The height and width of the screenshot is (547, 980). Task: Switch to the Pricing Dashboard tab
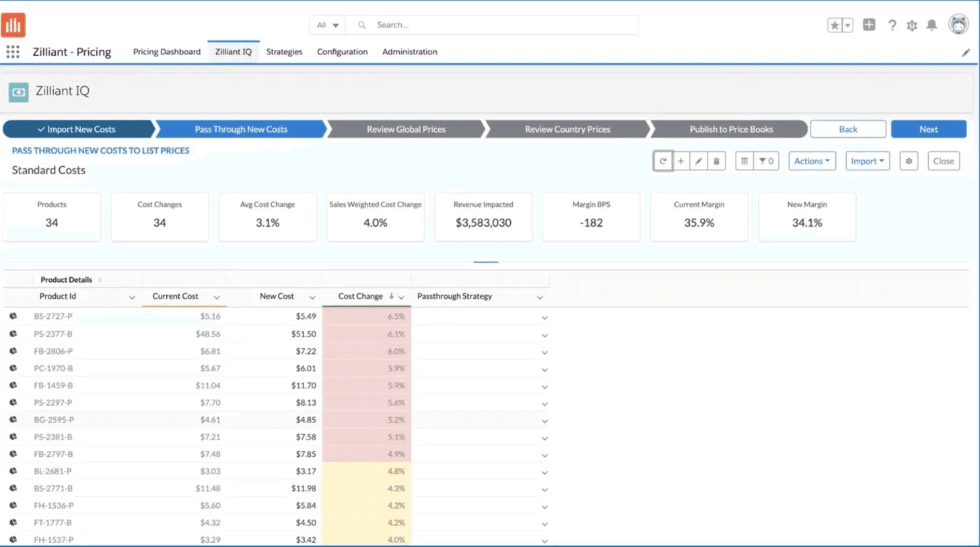tap(166, 52)
